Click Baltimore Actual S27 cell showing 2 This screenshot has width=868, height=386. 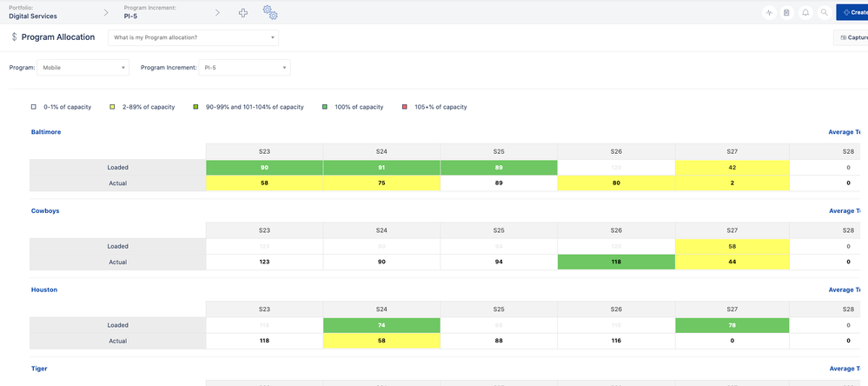click(x=732, y=183)
